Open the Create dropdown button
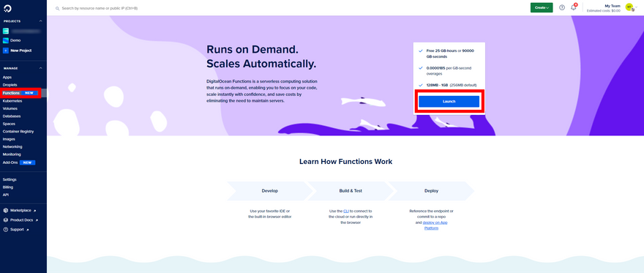 tap(542, 7)
